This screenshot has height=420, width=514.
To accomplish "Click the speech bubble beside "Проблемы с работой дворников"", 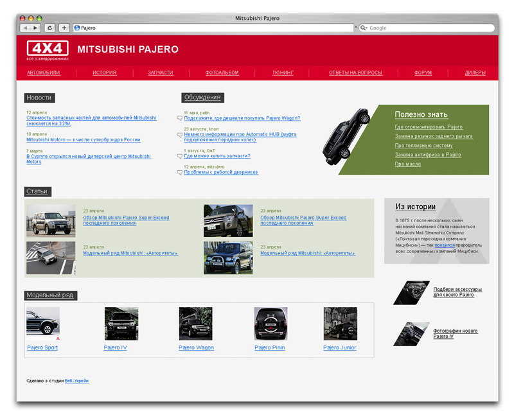I will [181, 172].
